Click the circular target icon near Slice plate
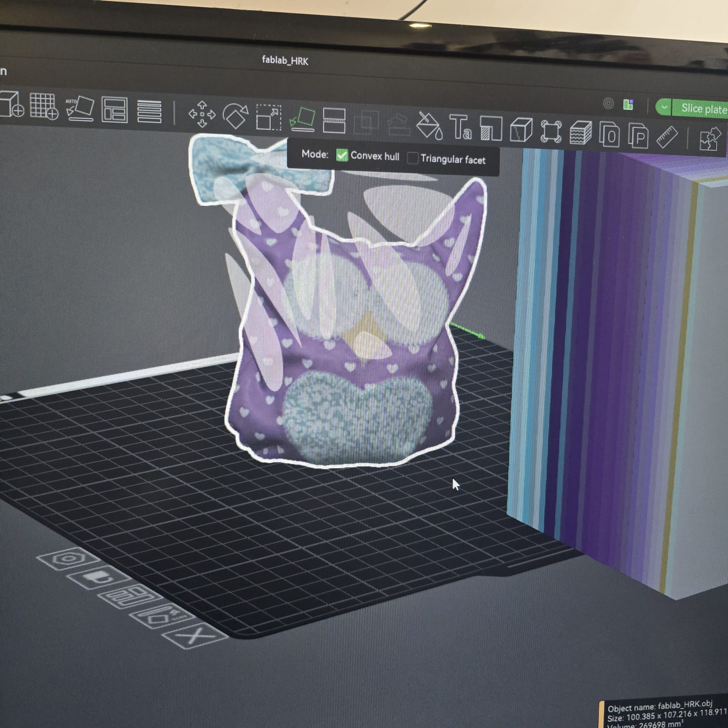The image size is (728, 728). (x=608, y=103)
